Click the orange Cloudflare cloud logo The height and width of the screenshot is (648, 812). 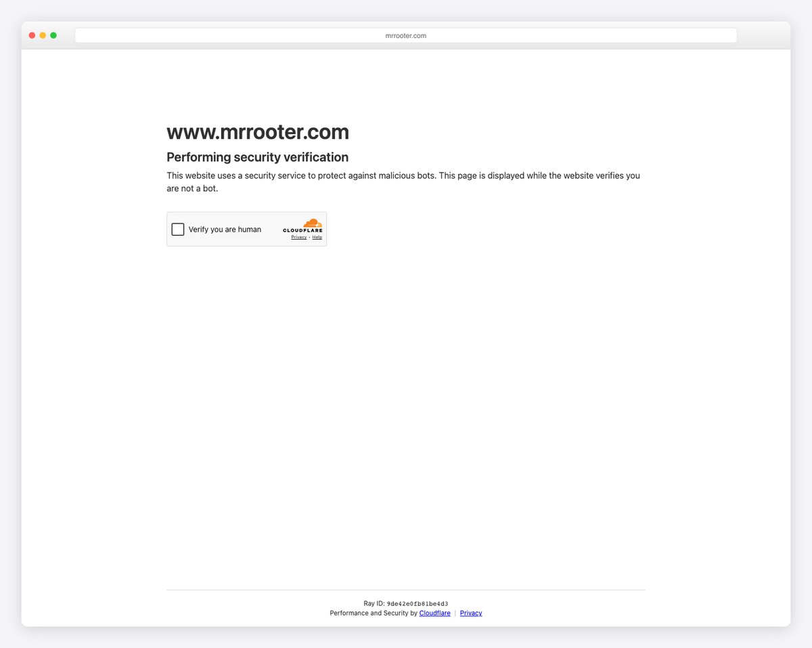click(313, 223)
